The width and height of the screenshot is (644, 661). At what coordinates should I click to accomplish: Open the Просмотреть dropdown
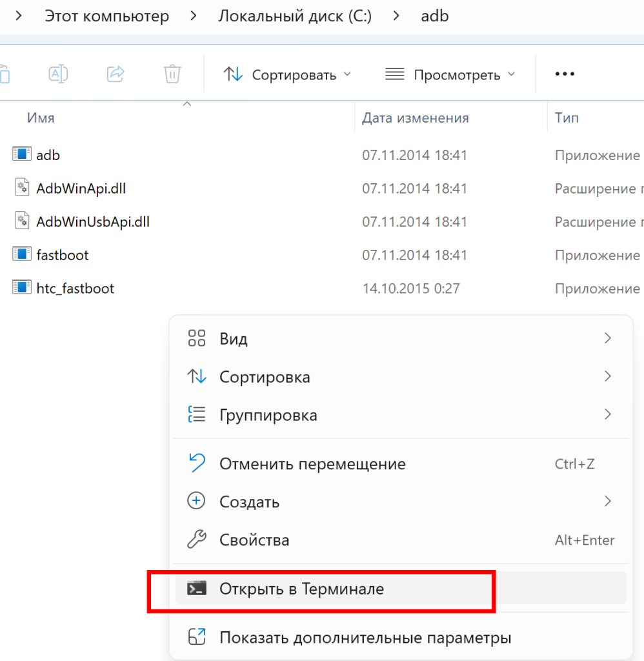coord(450,75)
